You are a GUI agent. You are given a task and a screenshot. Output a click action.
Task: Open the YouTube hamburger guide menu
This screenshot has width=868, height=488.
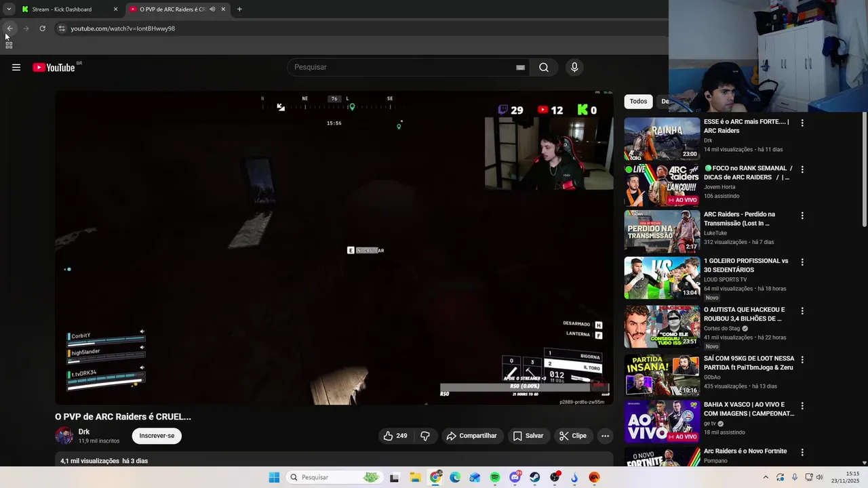[x=16, y=67]
